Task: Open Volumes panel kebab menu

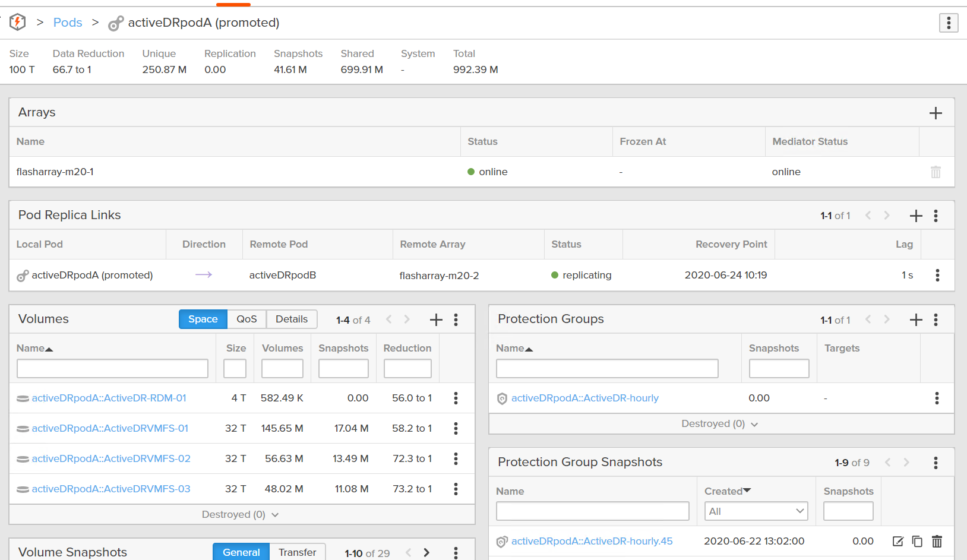Action: click(x=456, y=319)
